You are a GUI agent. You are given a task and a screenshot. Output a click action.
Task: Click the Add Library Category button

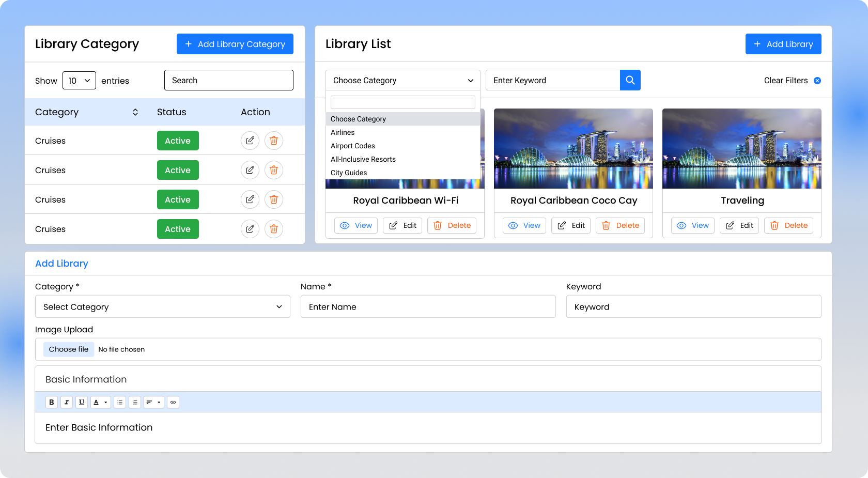click(x=235, y=44)
